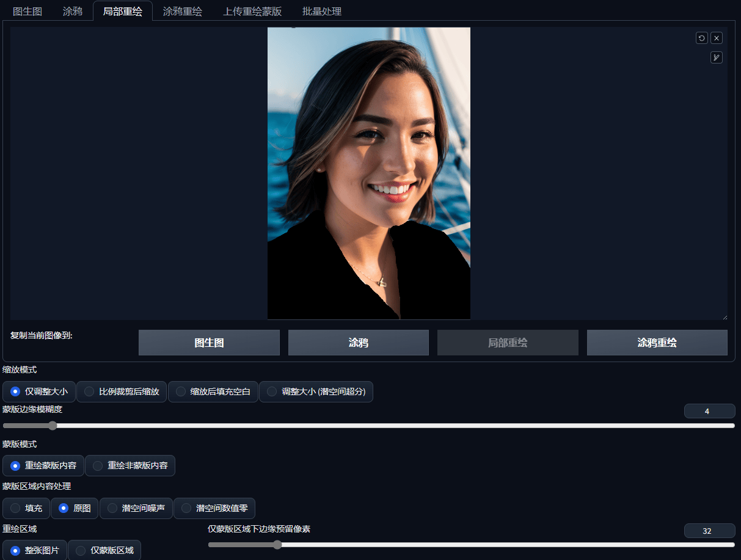The height and width of the screenshot is (560, 741).
Task: Remove the image with the X icon
Action: tap(717, 38)
